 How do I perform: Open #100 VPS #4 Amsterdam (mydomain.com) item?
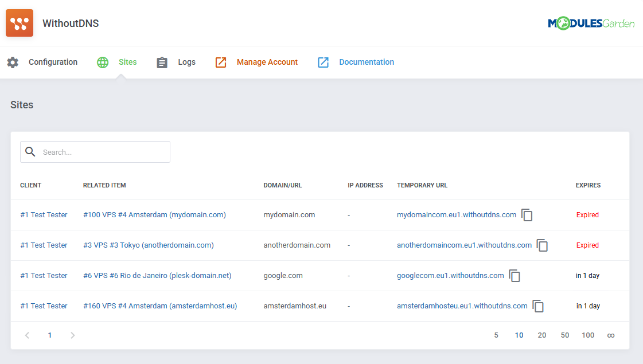coord(155,215)
